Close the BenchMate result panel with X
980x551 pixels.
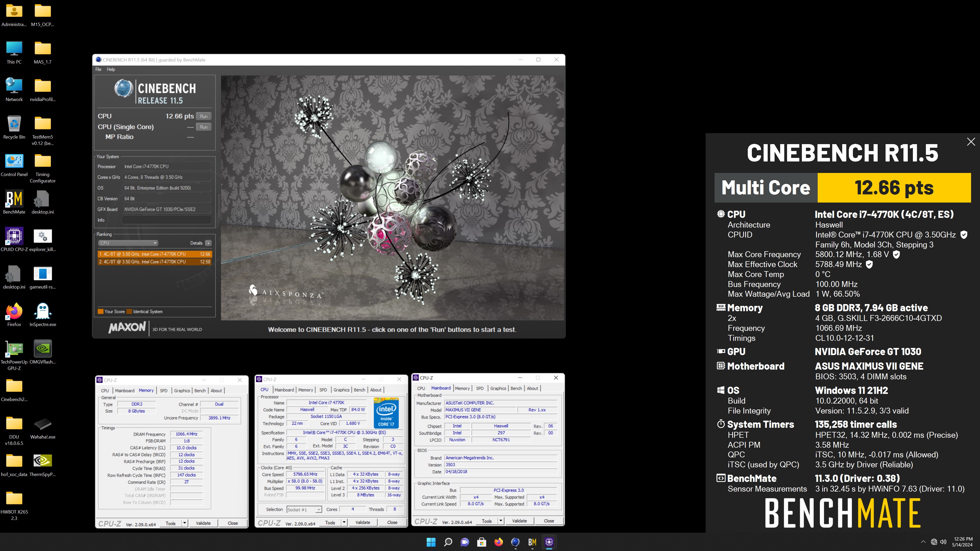pyautogui.click(x=971, y=142)
